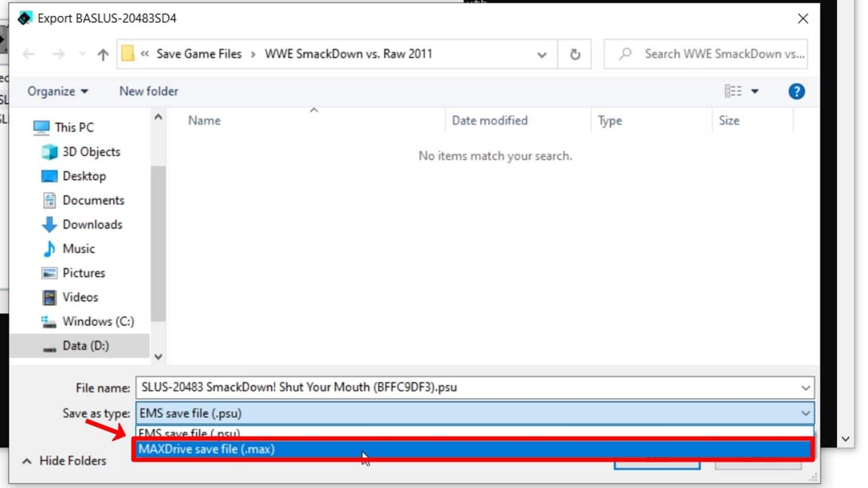
Task: Click the search WWE SmackDown box
Action: (x=705, y=54)
